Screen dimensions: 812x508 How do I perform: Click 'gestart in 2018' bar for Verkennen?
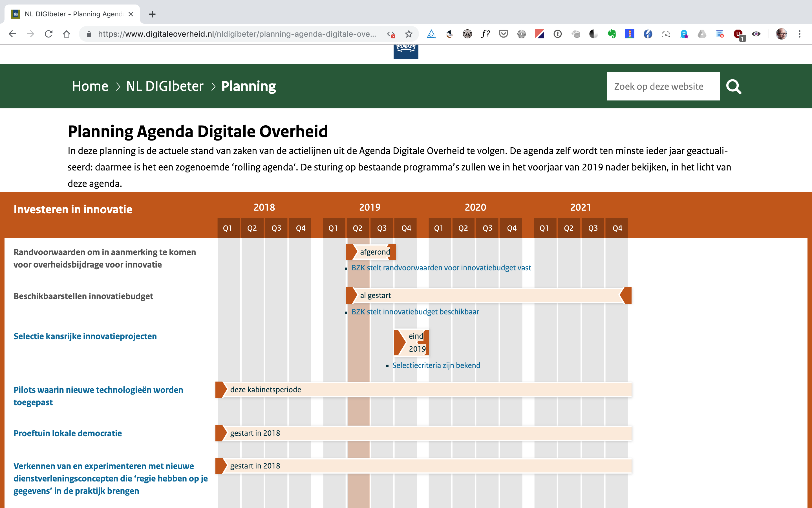click(x=423, y=466)
